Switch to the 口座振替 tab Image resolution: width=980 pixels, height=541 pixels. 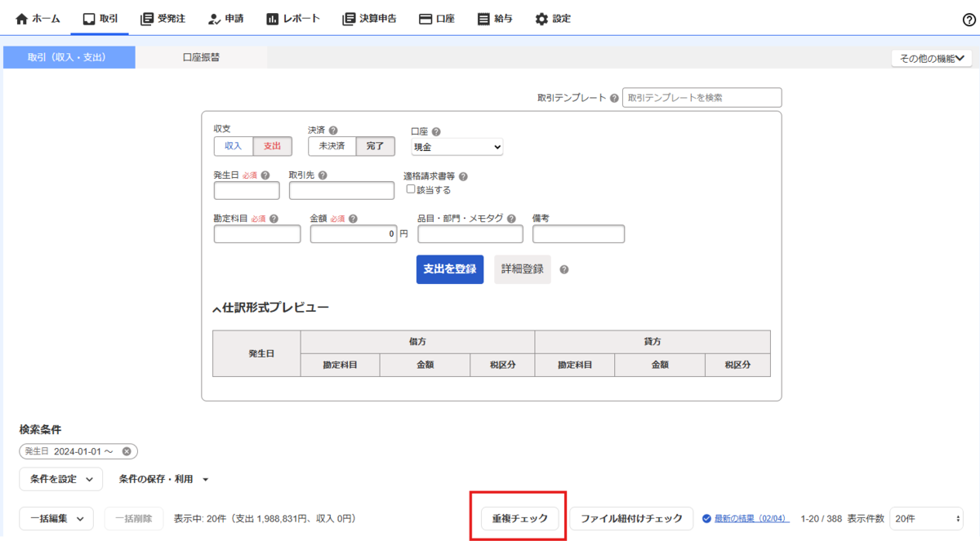tap(201, 57)
